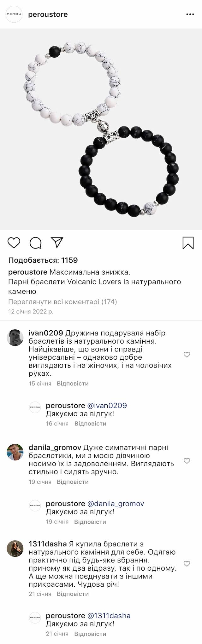Save the post with the bookmark icon
The width and height of the screenshot is (202, 644).
click(188, 243)
